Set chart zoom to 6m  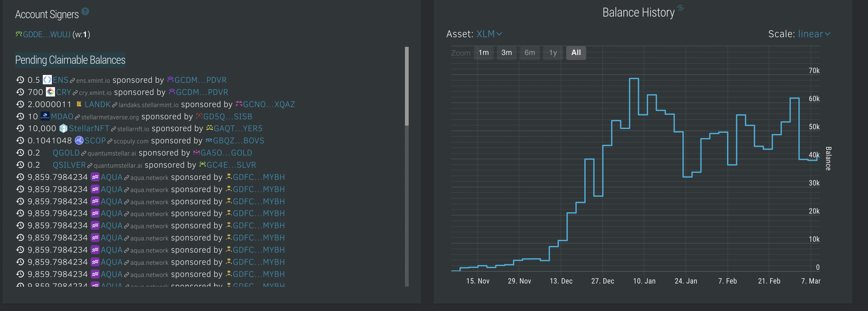[530, 52]
